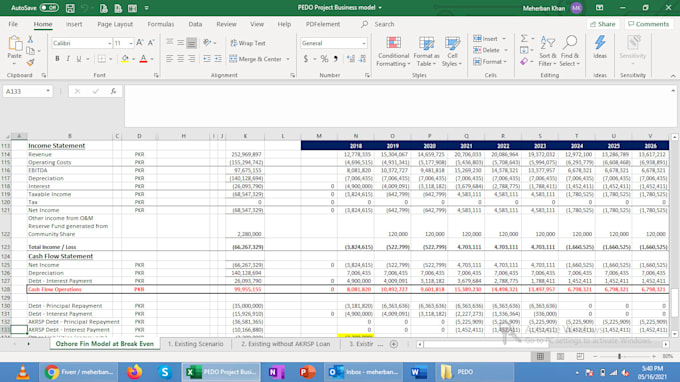The width and height of the screenshot is (680, 382).
Task: Add a new sheet with plus icon
Action: (x=393, y=344)
